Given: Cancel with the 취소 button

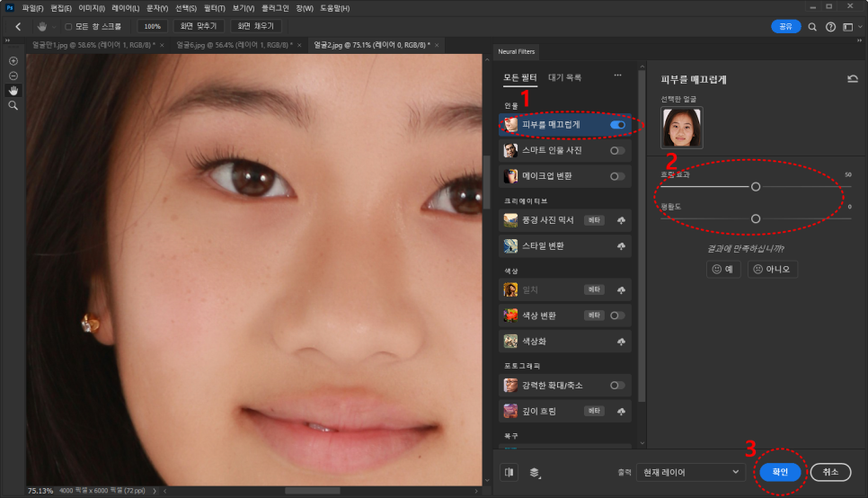Looking at the screenshot, I should tap(830, 472).
